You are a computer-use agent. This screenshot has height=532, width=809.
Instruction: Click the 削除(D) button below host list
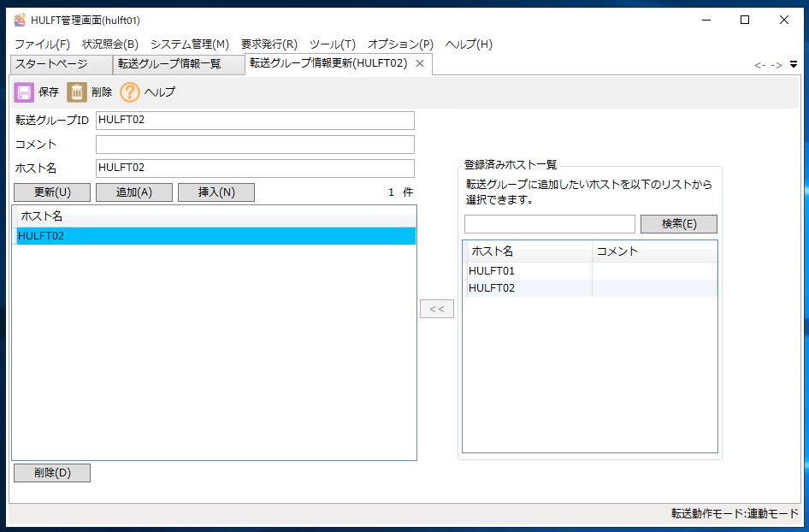coord(52,473)
